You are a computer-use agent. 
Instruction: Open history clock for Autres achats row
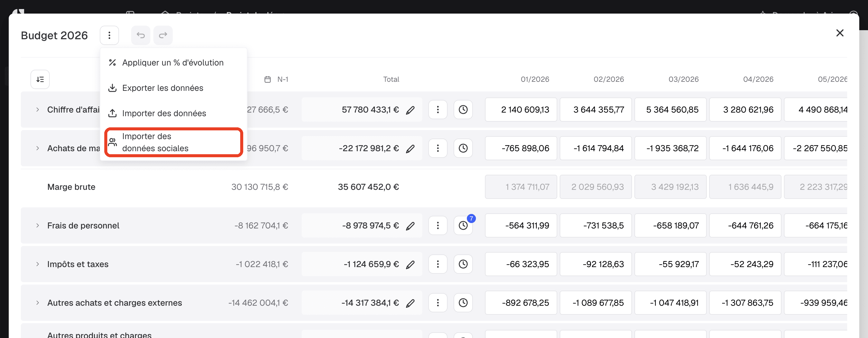click(x=463, y=303)
